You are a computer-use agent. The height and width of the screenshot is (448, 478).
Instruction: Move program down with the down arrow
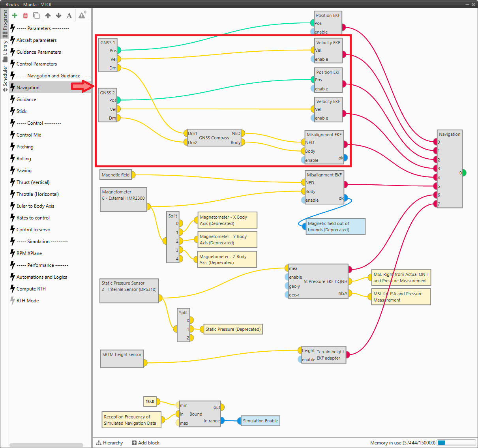[x=58, y=15]
